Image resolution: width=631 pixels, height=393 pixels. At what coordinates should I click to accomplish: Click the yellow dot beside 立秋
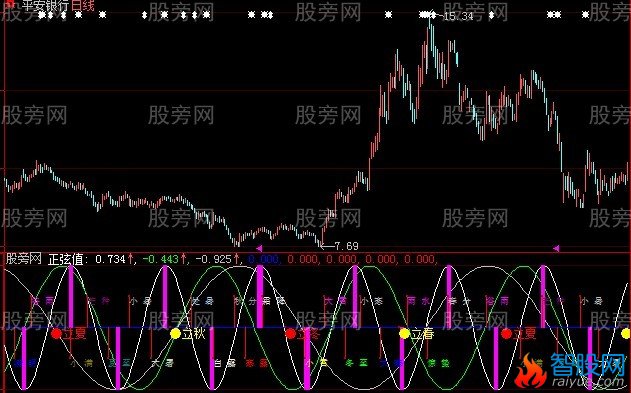tap(175, 333)
